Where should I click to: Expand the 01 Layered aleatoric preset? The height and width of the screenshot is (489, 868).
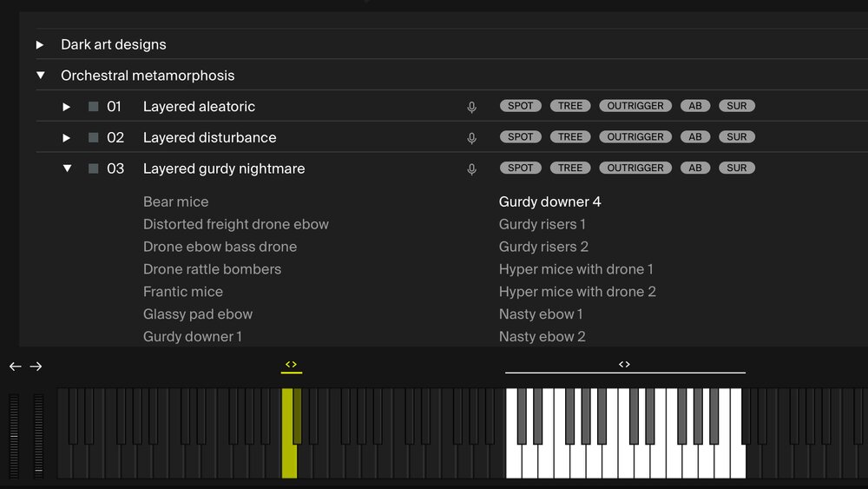67,107
